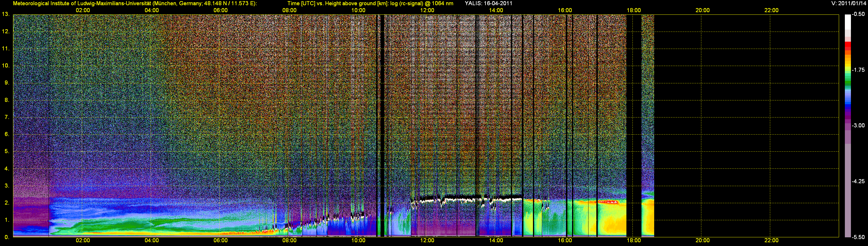This screenshot has width=868, height=246.
Task: Click the 13. height label on the left axis
Action: 6,14
